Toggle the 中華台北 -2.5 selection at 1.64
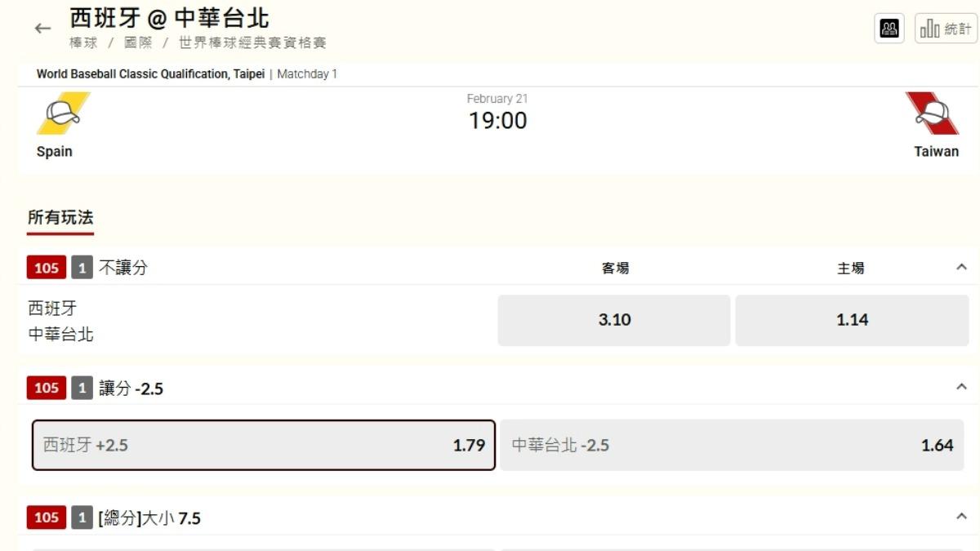The width and height of the screenshot is (980, 551). click(734, 445)
